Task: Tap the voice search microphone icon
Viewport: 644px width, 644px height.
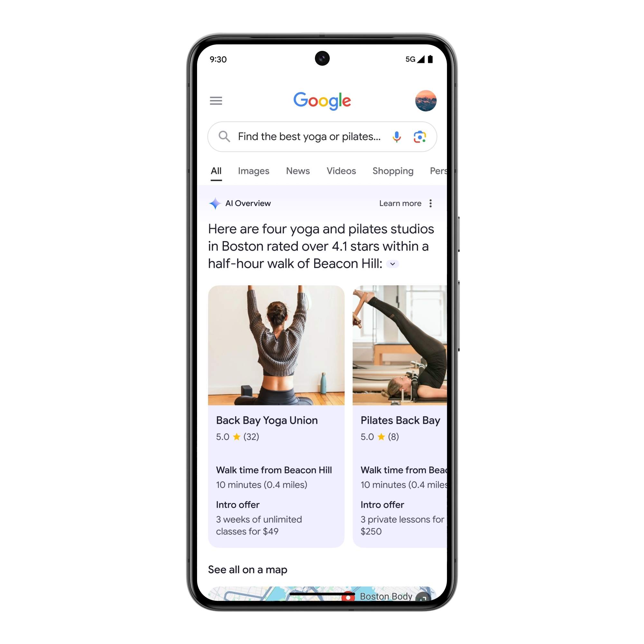Action: coord(396,137)
